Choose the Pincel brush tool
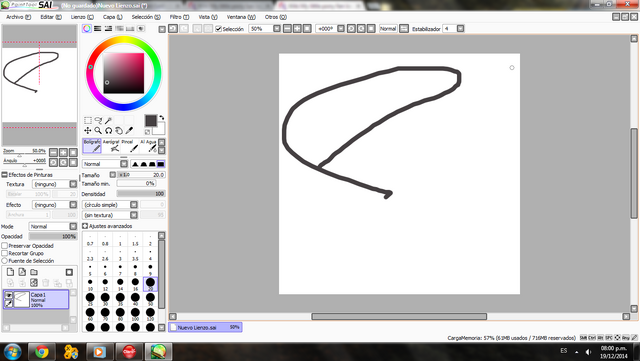Screen dimensions: 640x361 pyautogui.click(x=129, y=146)
